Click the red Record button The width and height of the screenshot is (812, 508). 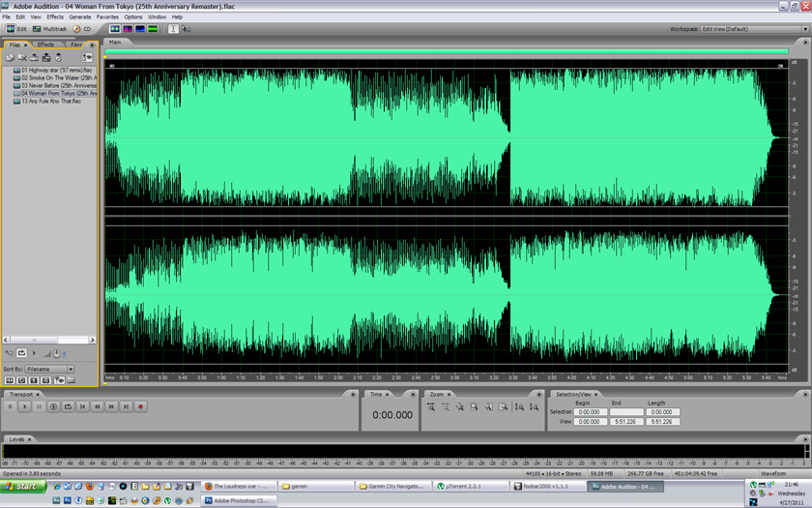point(140,407)
